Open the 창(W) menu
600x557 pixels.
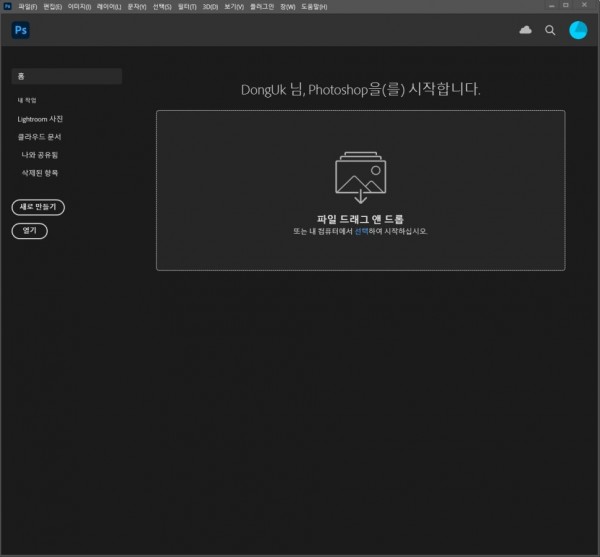(288, 7)
